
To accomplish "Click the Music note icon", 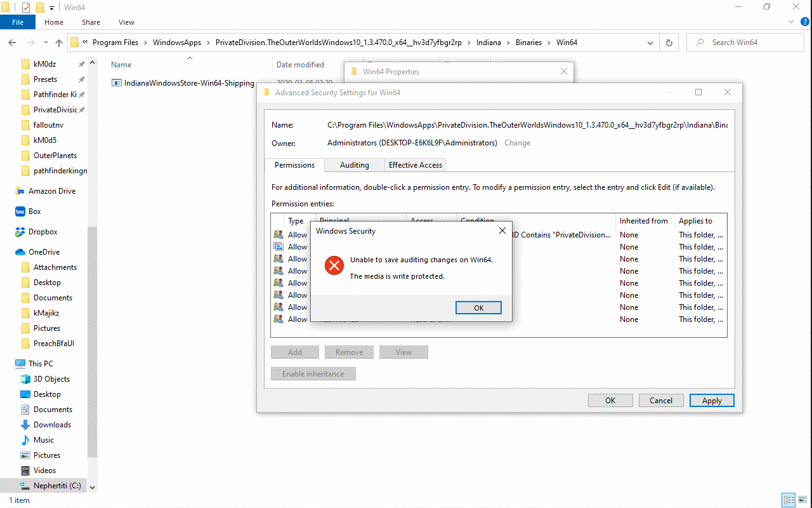I will pyautogui.click(x=25, y=440).
